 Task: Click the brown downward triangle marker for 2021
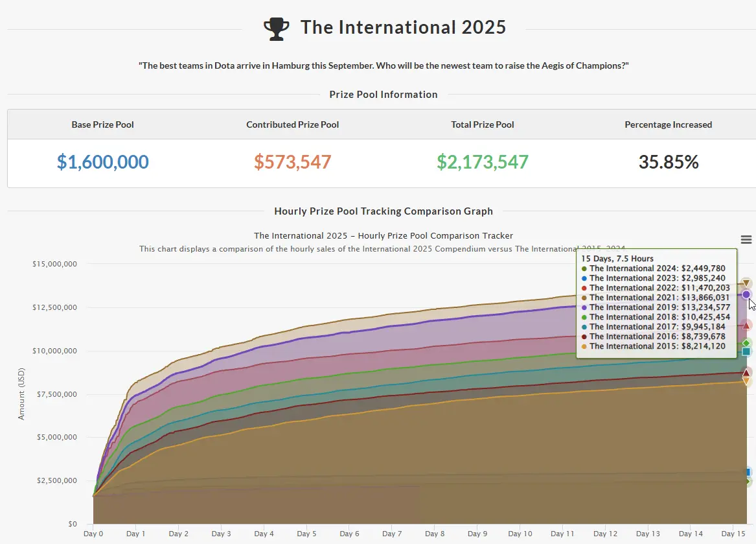pyautogui.click(x=746, y=283)
